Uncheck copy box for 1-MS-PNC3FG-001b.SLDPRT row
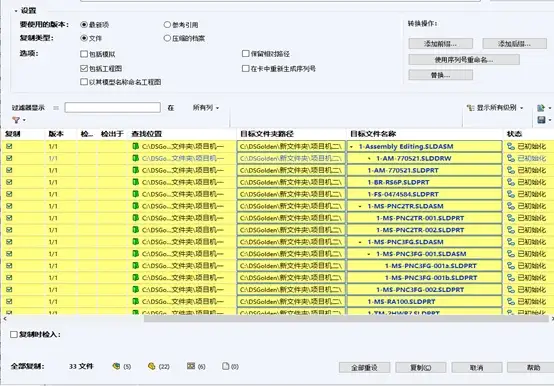 tap(9, 278)
